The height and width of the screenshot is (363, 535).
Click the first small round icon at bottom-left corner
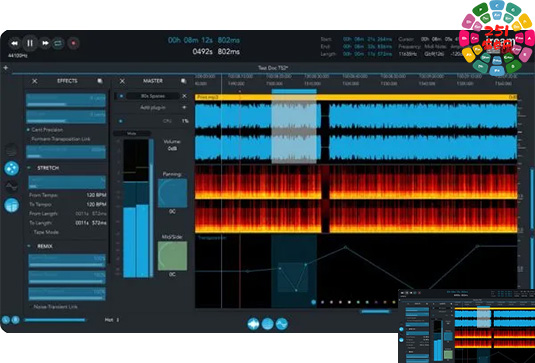click(x=6, y=320)
